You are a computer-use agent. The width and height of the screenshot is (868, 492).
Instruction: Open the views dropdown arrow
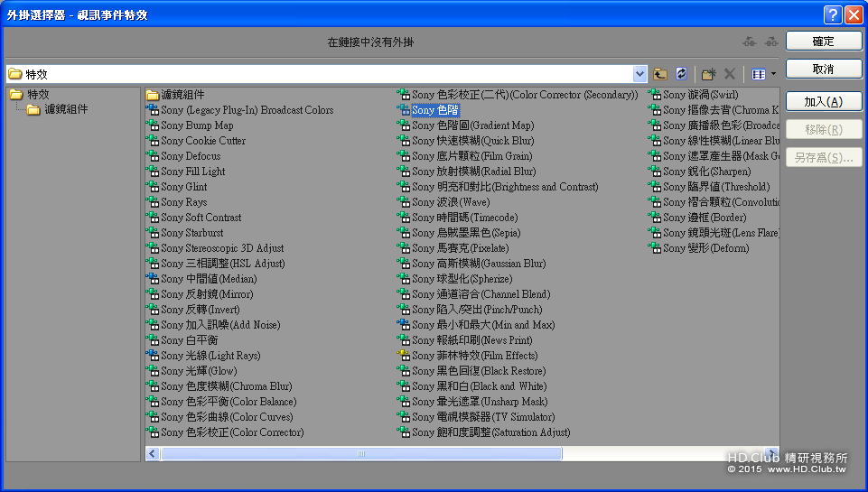(x=773, y=74)
